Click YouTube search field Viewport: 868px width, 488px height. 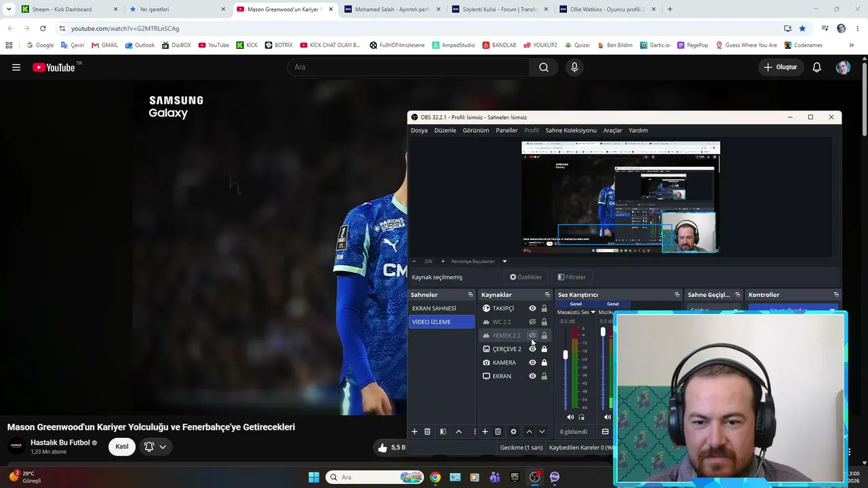409,67
